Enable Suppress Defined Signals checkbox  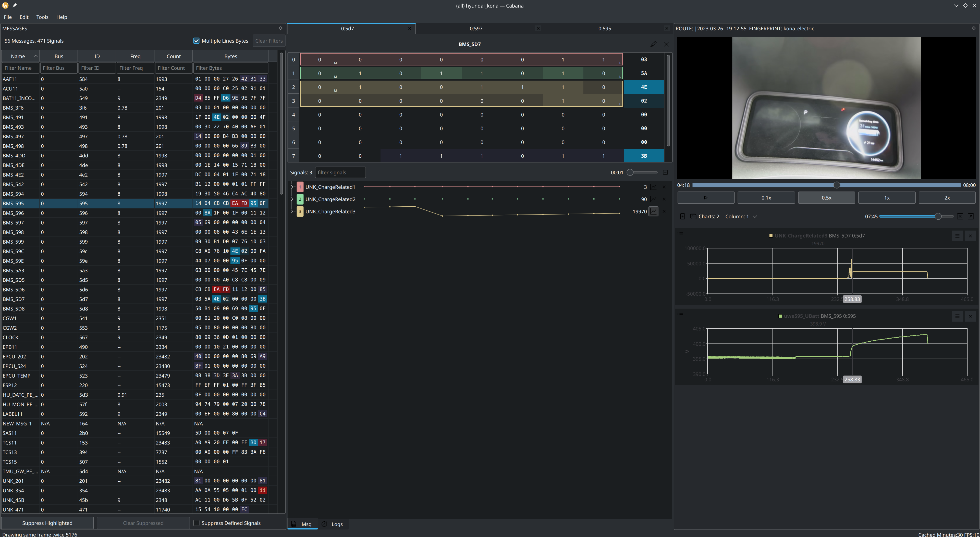196,523
